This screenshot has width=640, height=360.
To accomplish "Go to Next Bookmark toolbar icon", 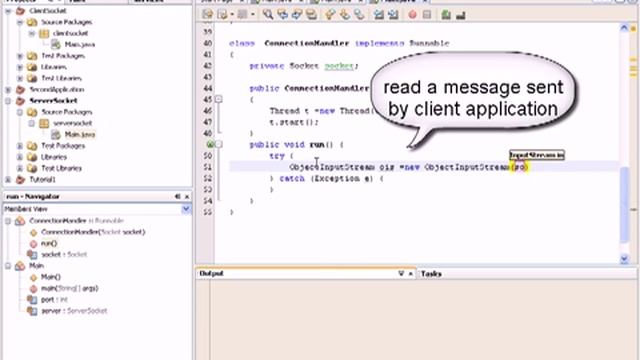I will tap(344, 15).
